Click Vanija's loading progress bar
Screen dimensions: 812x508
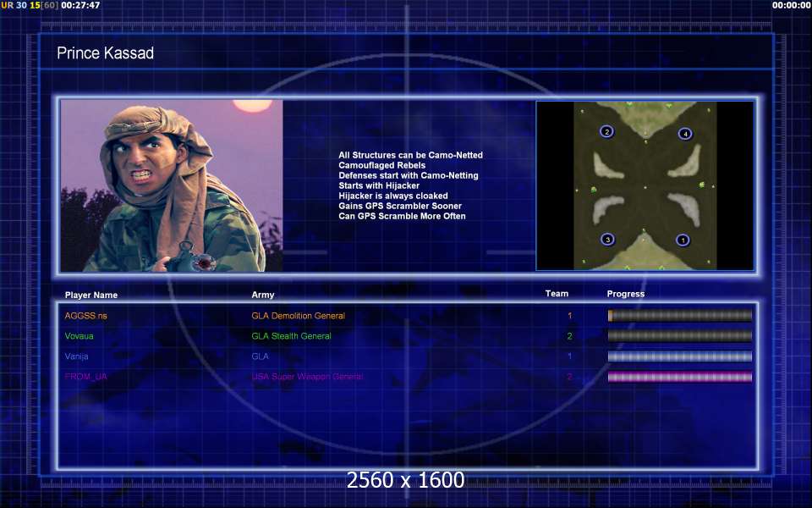679,356
